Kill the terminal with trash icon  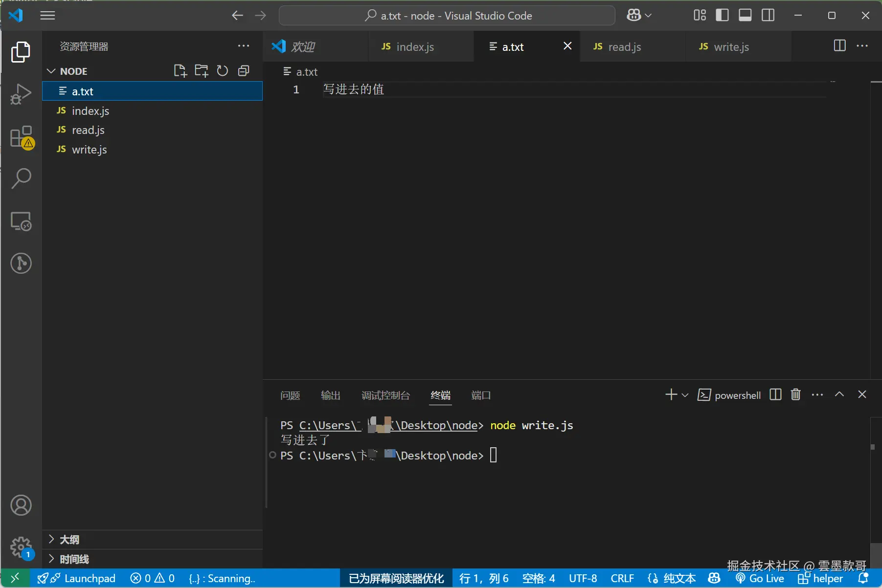pos(796,394)
